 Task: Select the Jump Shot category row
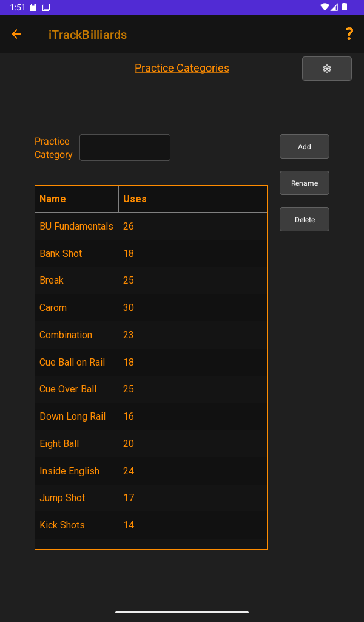[x=62, y=497]
